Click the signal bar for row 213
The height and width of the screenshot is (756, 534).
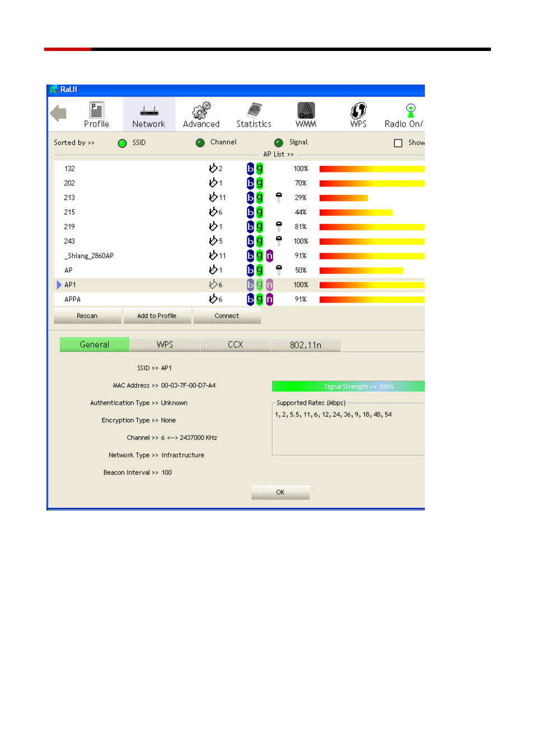click(x=343, y=198)
